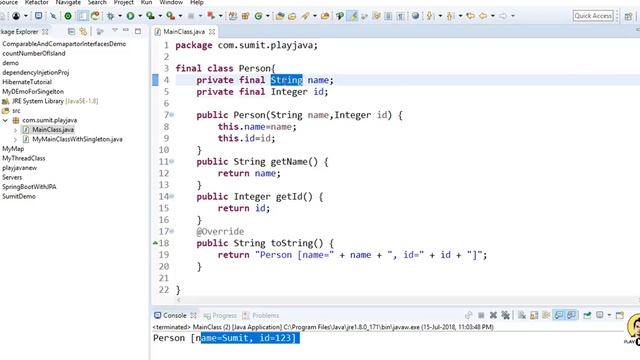Viewport: 640px width, 360px height.
Task: Switch to the Progress tab
Action: [x=220, y=316]
